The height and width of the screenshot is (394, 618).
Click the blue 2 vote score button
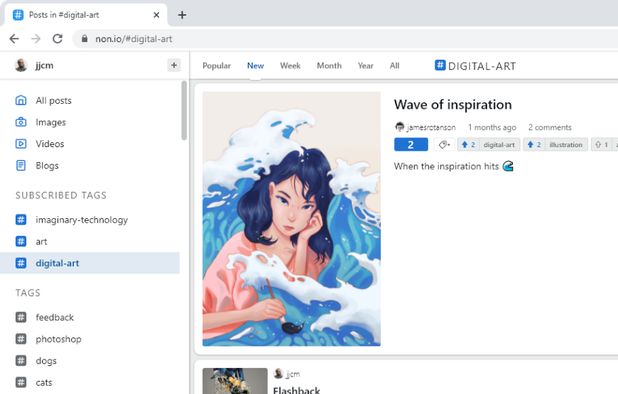point(411,145)
